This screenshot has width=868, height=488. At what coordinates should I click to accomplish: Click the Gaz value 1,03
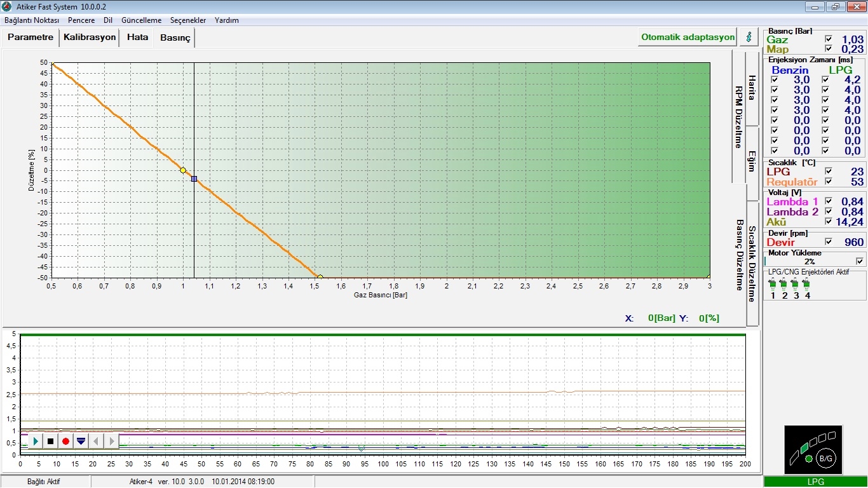click(853, 39)
